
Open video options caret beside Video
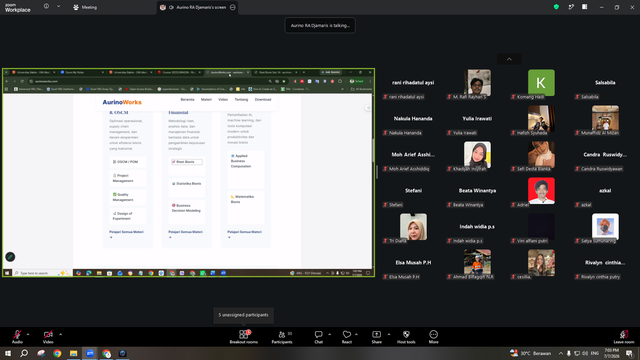[60, 334]
